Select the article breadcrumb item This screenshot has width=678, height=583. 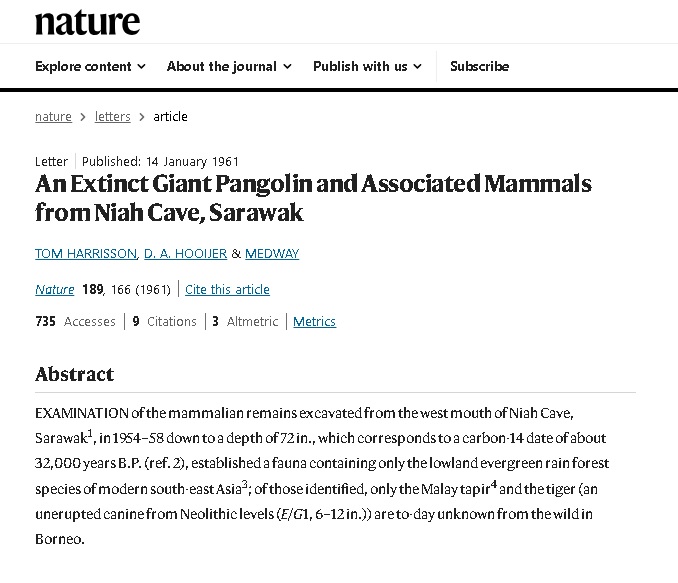tap(170, 116)
